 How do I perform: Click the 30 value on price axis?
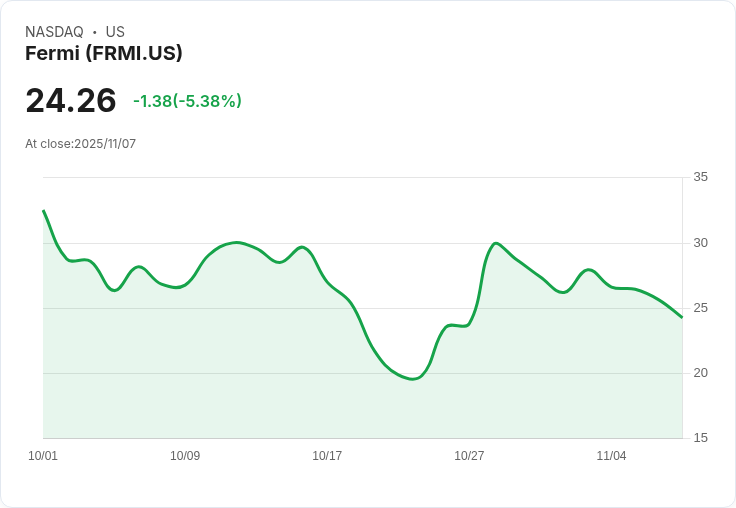tap(700, 243)
